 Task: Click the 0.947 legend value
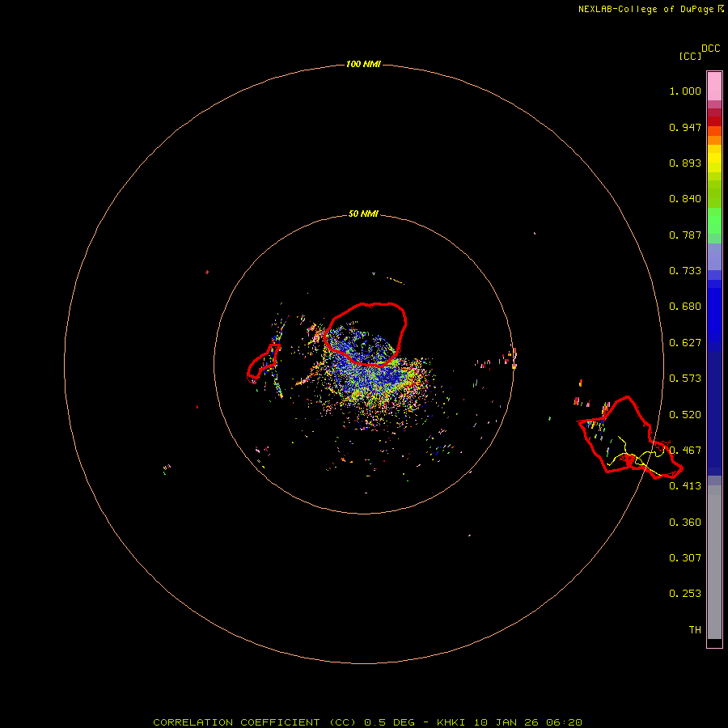[x=685, y=127]
